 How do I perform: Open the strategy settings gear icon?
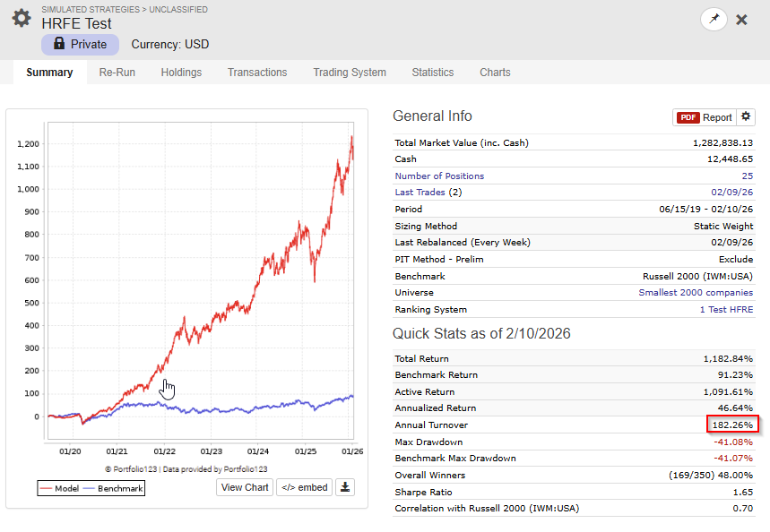[x=22, y=18]
